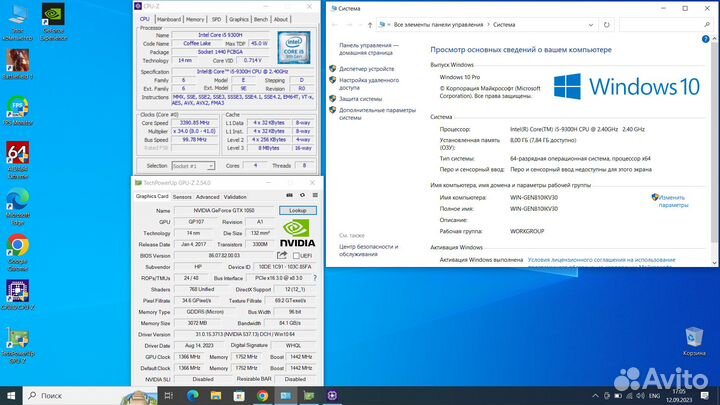Open Edge from the taskbar

pyautogui.click(x=192, y=395)
